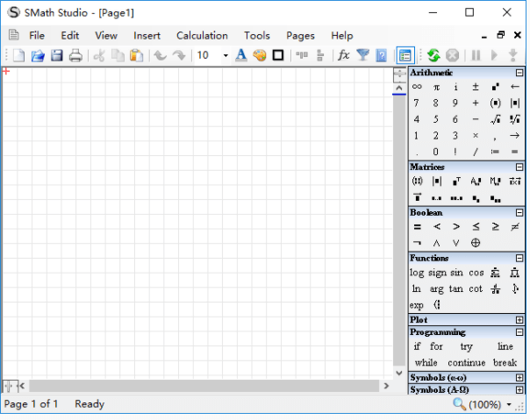The width and height of the screenshot is (530, 420).
Task: Paste from the clipboard toolbar icon
Action: coord(137,55)
